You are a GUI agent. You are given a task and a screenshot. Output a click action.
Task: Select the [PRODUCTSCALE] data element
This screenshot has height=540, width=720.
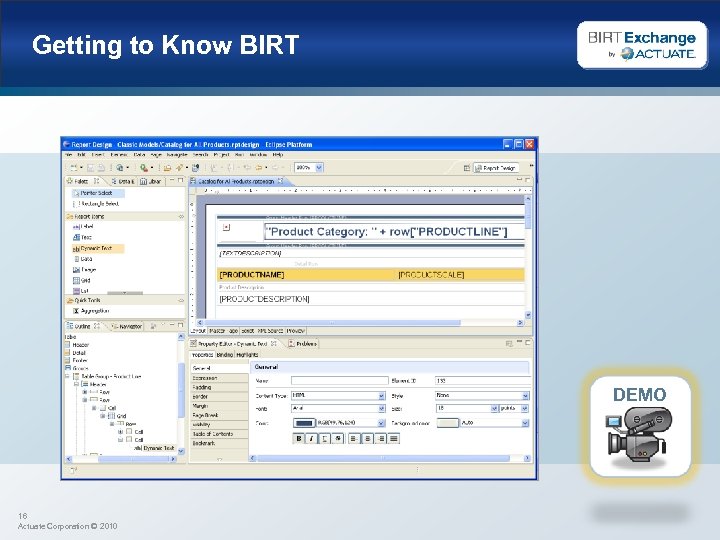[431, 275]
